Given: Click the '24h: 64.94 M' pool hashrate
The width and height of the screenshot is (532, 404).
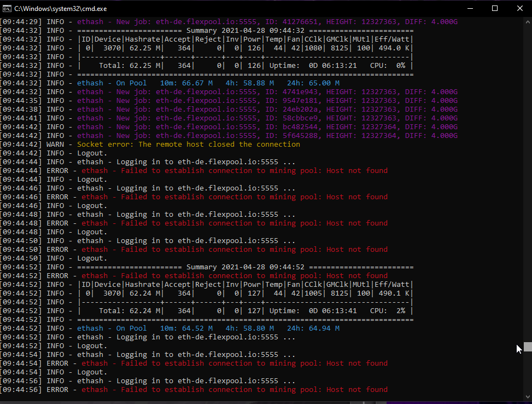Looking at the screenshot, I should coord(313,328).
